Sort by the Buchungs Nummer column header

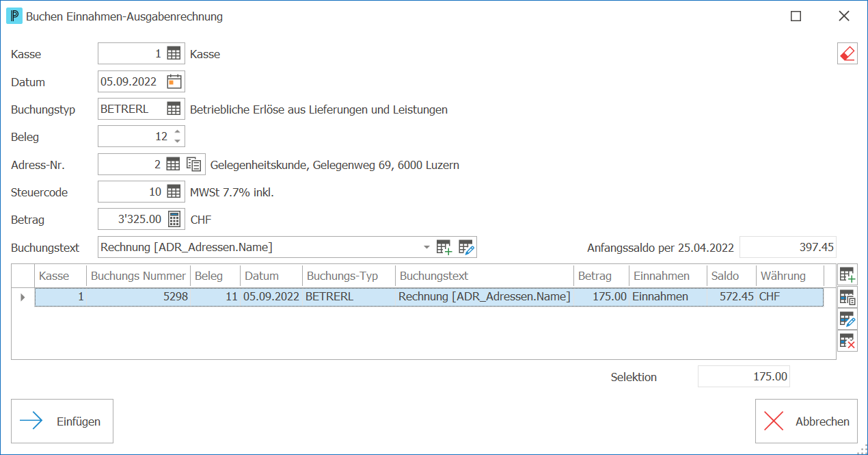pos(138,276)
